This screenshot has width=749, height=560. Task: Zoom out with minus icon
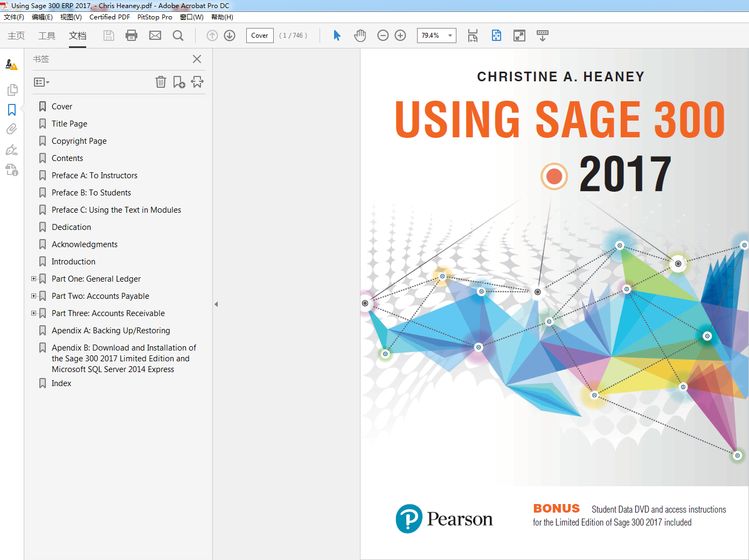pos(383,36)
